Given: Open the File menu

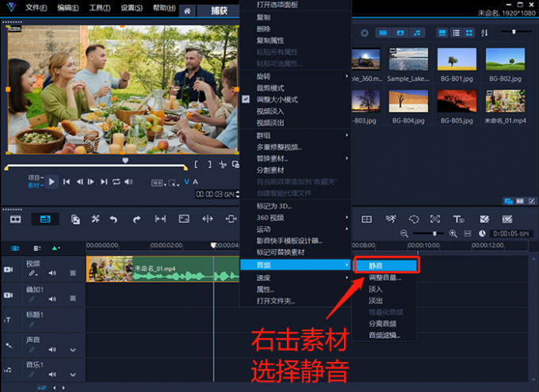Looking at the screenshot, I should 36,8.
